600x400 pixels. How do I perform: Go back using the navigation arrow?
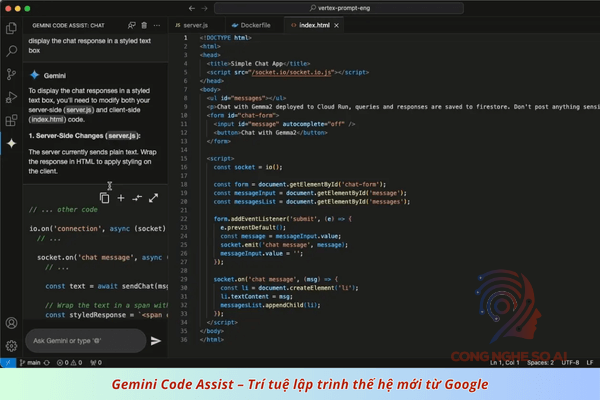point(192,8)
